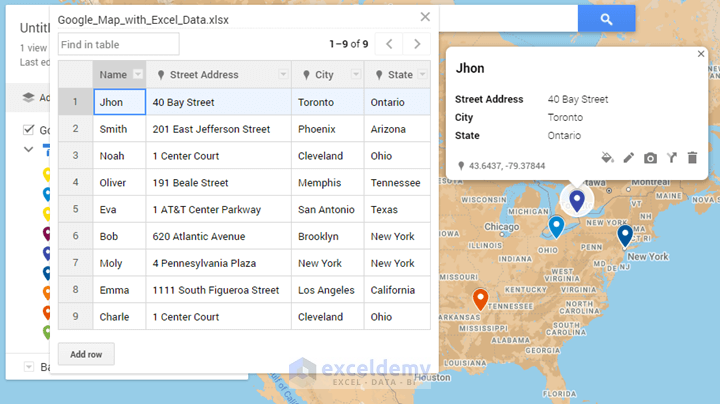Click the 620 Atlantic Avenue cell
720x404 pixels.
[219, 236]
